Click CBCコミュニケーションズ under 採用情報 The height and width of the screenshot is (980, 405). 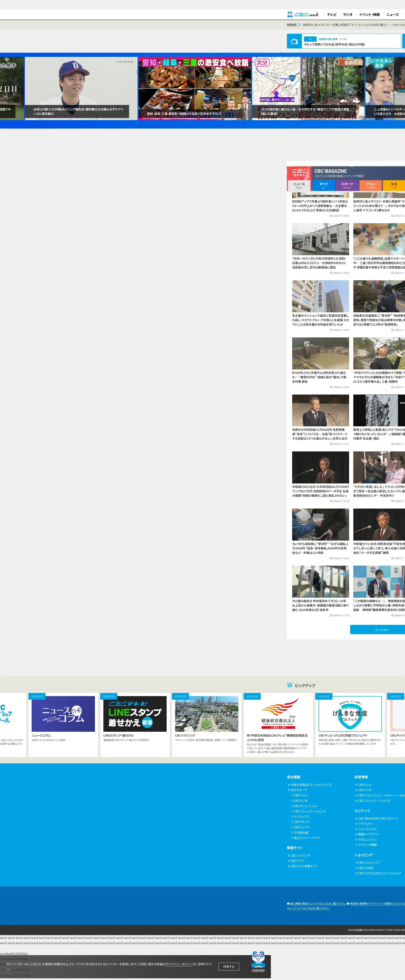pyautogui.click(x=374, y=801)
